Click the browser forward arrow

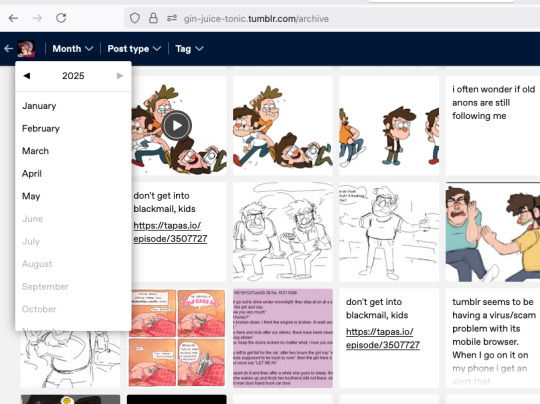(x=37, y=18)
